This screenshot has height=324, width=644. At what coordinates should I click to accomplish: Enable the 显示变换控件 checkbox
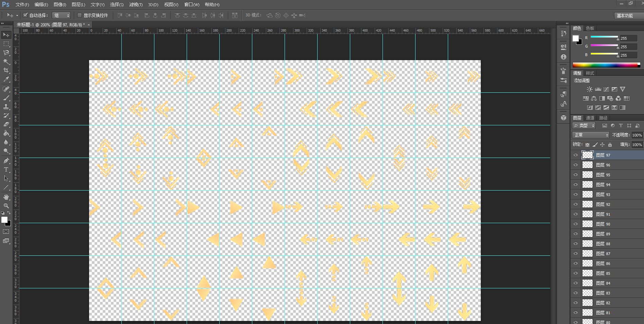[x=80, y=15]
